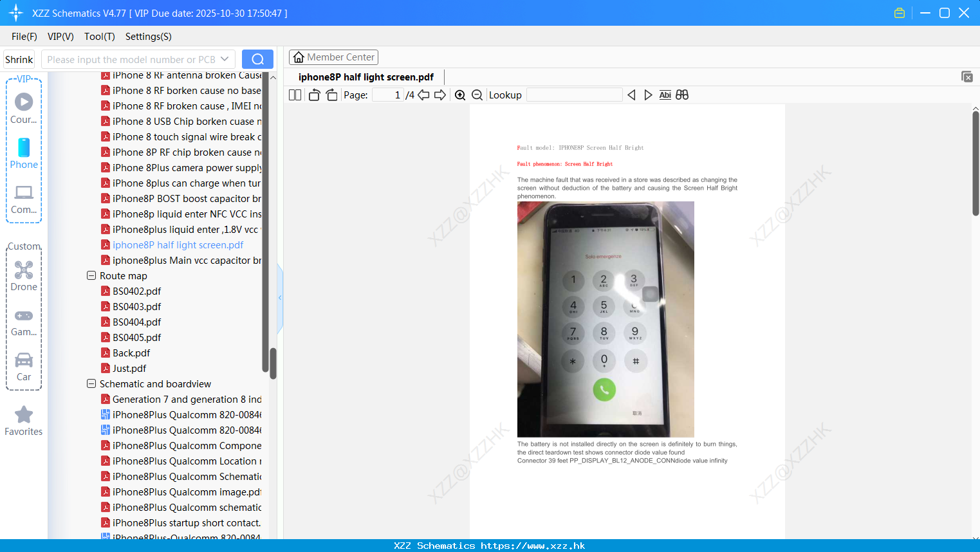The width and height of the screenshot is (980, 552).
Task: Collapse Schematic and boardview folder
Action: 91,383
